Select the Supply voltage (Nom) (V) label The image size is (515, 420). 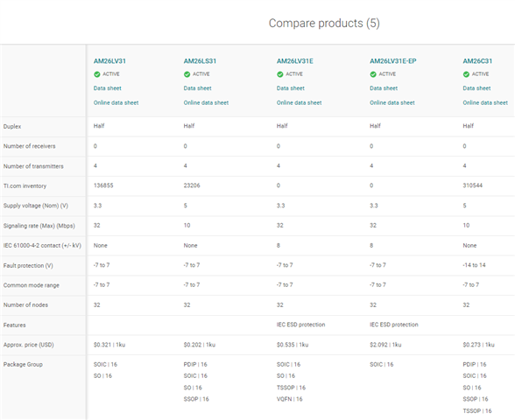coord(35,206)
